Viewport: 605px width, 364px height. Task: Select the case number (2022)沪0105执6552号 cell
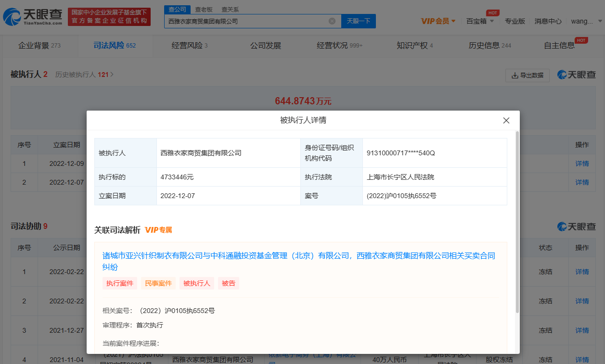coord(401,196)
